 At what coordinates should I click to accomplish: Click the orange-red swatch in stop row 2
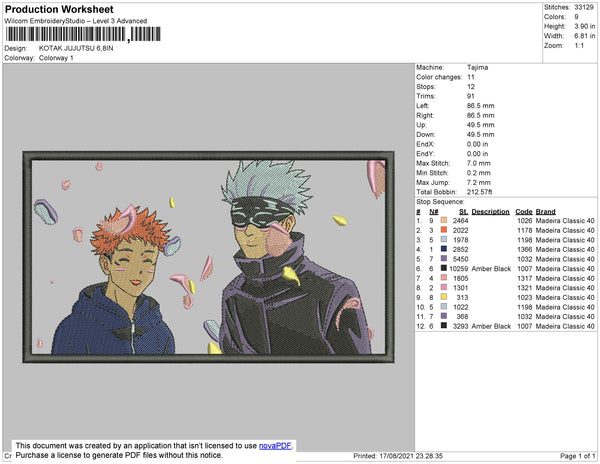click(444, 230)
